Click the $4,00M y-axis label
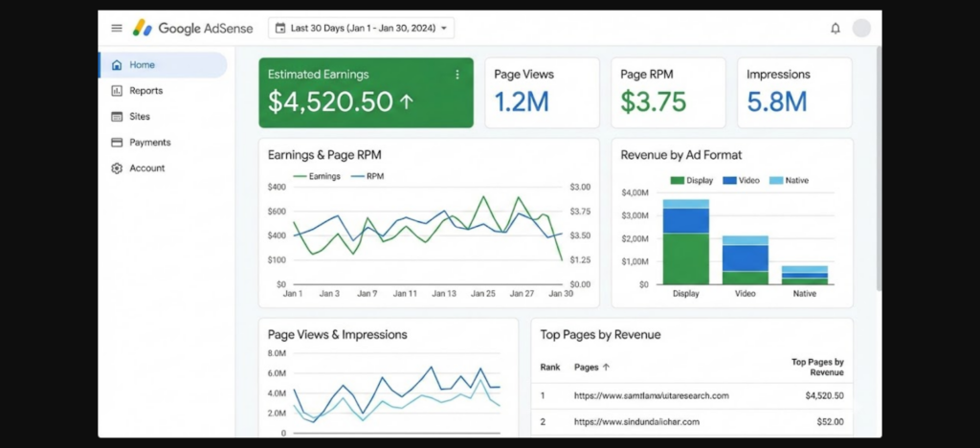 point(635,193)
